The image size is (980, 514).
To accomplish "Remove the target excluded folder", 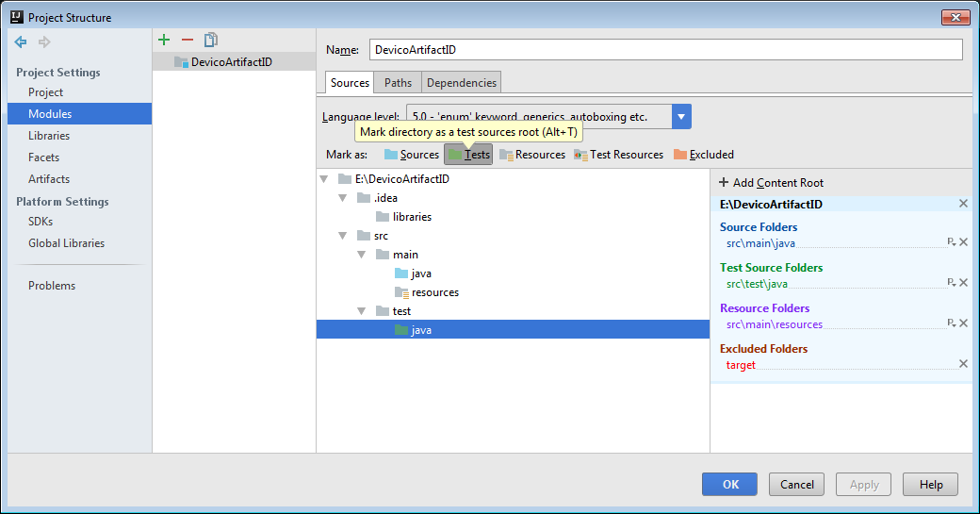I will pos(963,364).
